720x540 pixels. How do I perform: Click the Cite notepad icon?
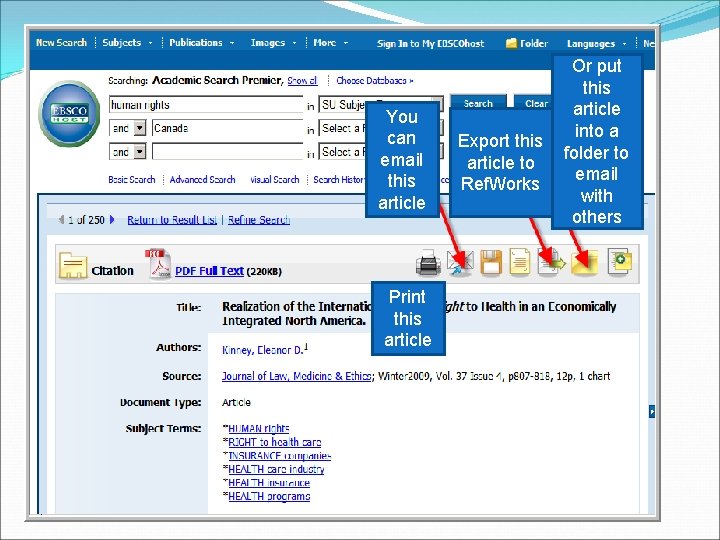tap(520, 263)
